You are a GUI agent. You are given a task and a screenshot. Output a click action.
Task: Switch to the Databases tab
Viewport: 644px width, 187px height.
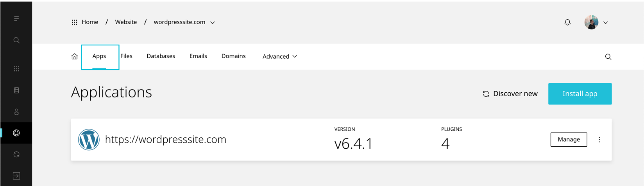point(161,56)
